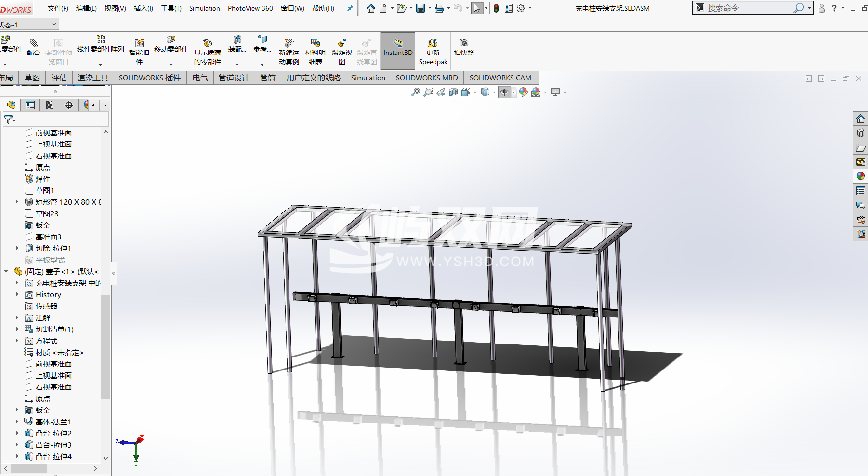The height and width of the screenshot is (476, 868).
Task: Click the Smart Fasteners (智能扣件) tool
Action: pyautogui.click(x=139, y=52)
